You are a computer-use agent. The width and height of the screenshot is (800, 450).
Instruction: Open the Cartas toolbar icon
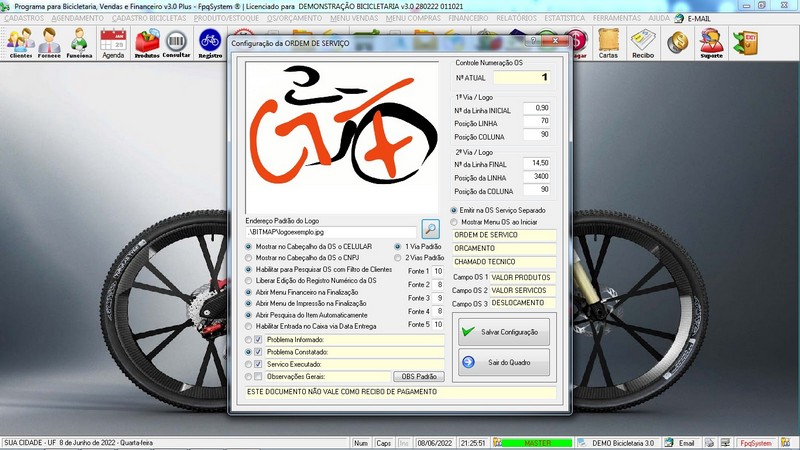pyautogui.click(x=608, y=43)
